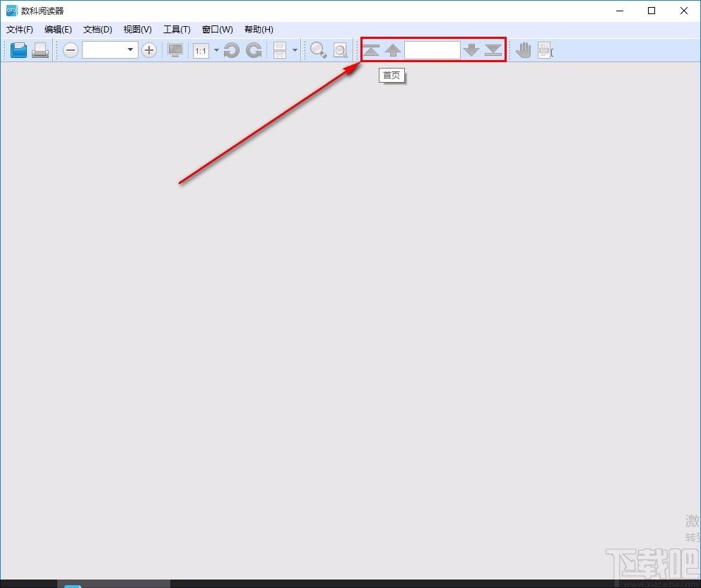The height and width of the screenshot is (588, 701).
Task: Go to previous page up arrow
Action: [x=393, y=50]
